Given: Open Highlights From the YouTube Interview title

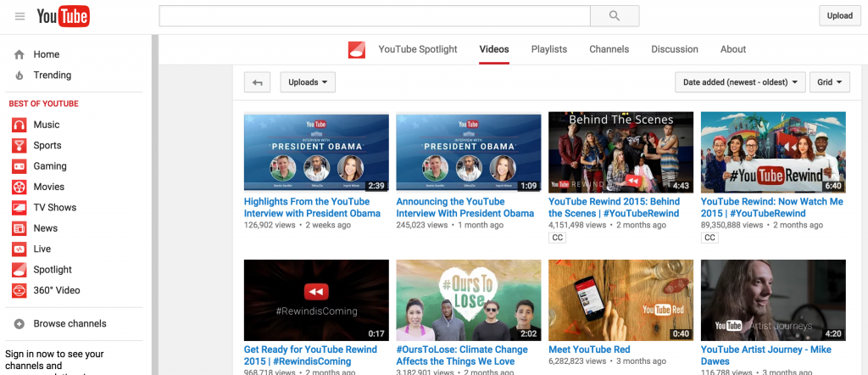Looking at the screenshot, I should click(x=312, y=207).
